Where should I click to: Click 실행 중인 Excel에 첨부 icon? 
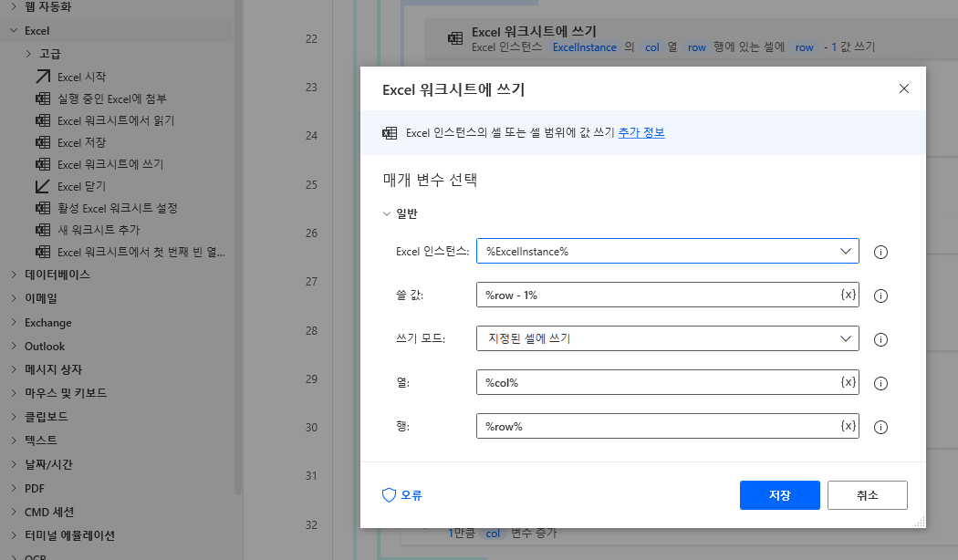tap(43, 99)
